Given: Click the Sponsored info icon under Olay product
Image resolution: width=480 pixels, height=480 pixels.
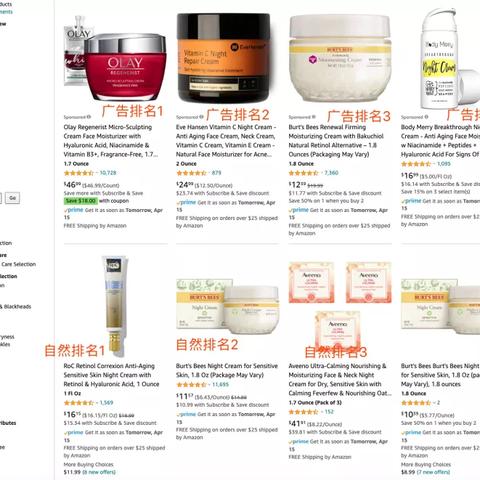Looking at the screenshot, I should [x=89, y=117].
